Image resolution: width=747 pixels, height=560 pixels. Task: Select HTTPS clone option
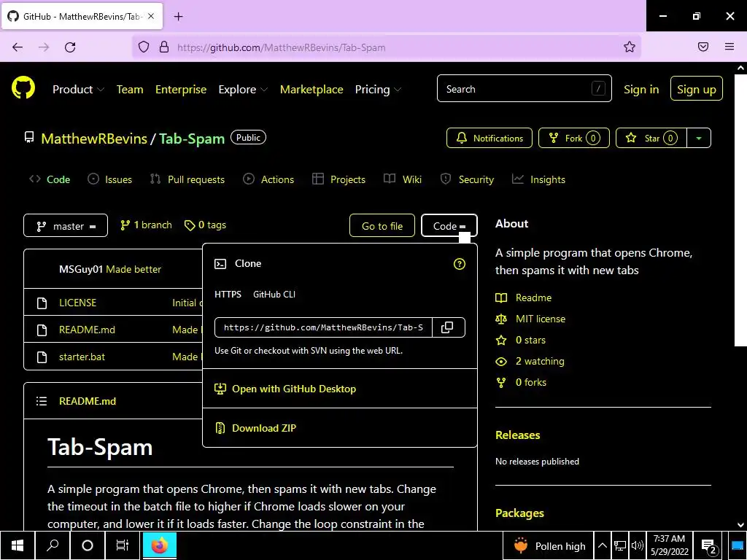point(228,295)
